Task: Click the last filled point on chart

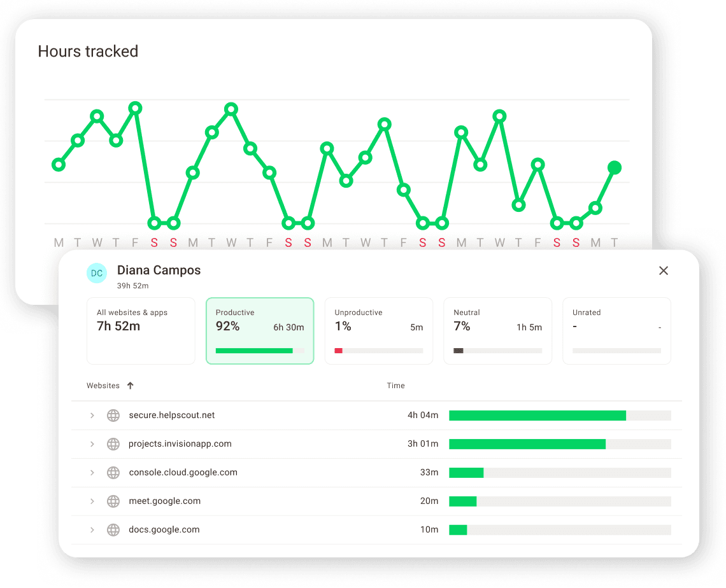Action: point(615,168)
